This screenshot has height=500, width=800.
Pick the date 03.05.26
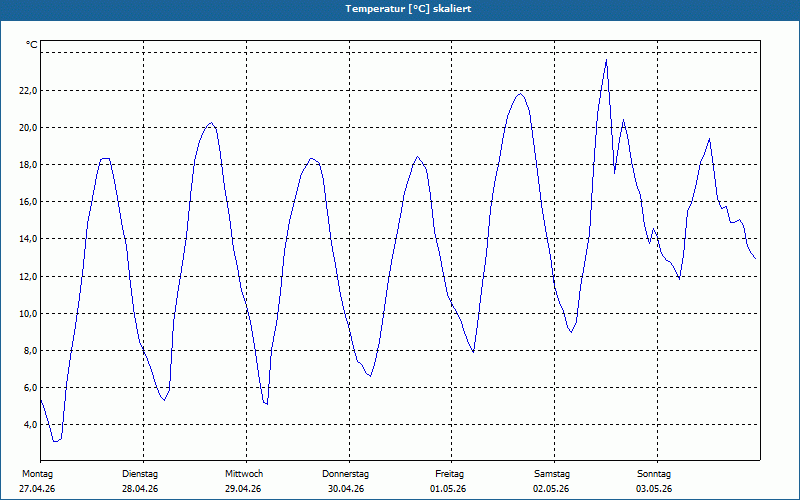point(654,489)
